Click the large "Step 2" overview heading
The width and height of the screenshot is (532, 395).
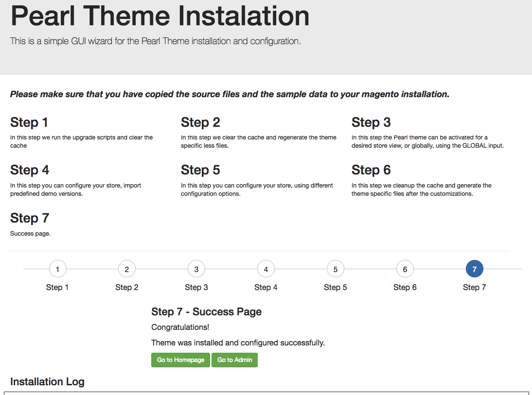tap(200, 122)
